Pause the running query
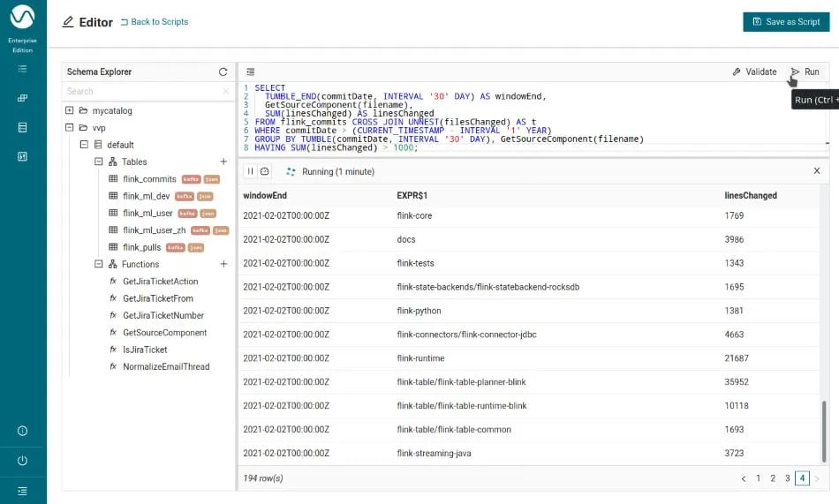Image resolution: width=839 pixels, height=504 pixels. [251, 171]
